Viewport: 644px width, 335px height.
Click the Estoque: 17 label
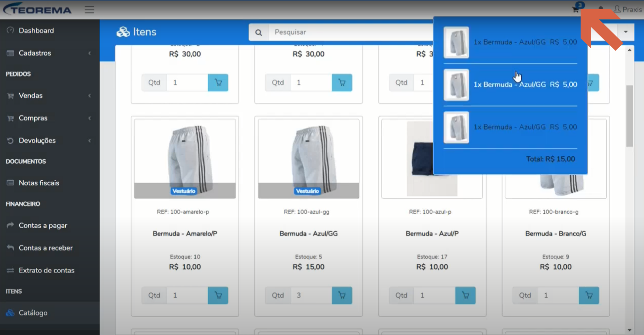coord(432,257)
